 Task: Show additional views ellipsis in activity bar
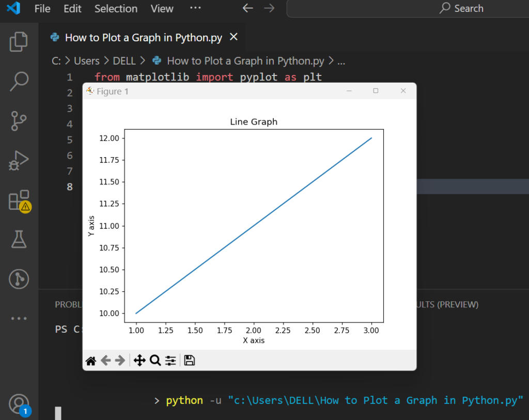(x=19, y=318)
